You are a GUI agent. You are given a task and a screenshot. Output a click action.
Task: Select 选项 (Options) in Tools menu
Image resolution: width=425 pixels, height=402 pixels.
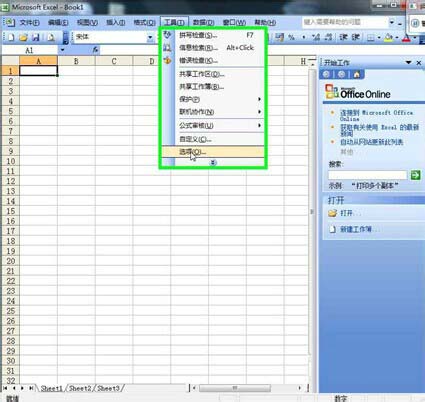pos(213,152)
